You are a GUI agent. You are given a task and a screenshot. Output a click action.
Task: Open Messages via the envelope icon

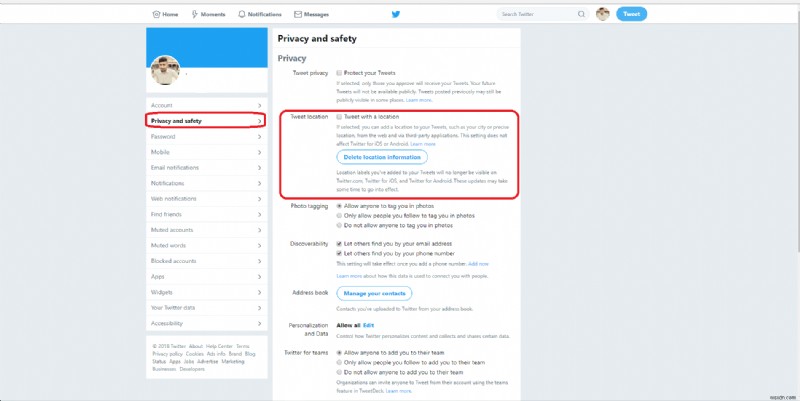[x=298, y=15]
